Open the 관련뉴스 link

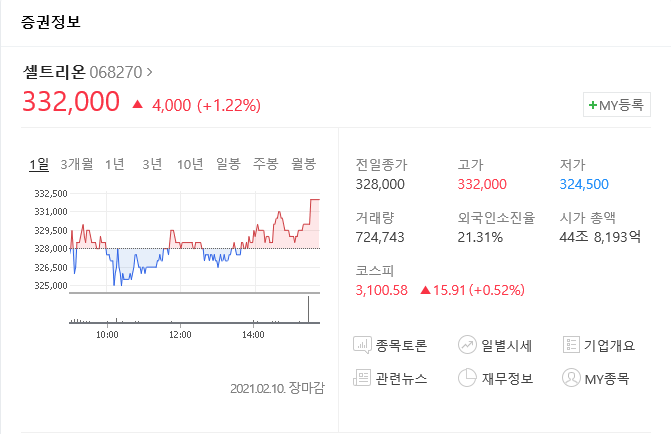[x=401, y=378]
